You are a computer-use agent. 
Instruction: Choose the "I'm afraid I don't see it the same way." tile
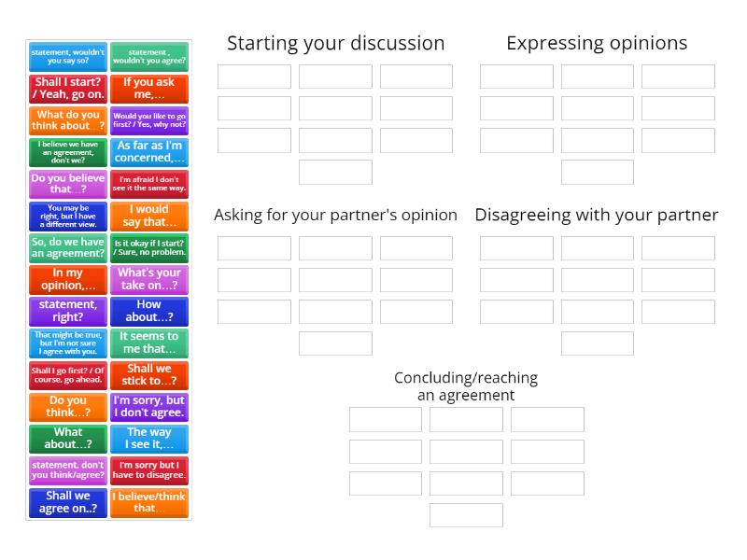(x=149, y=184)
